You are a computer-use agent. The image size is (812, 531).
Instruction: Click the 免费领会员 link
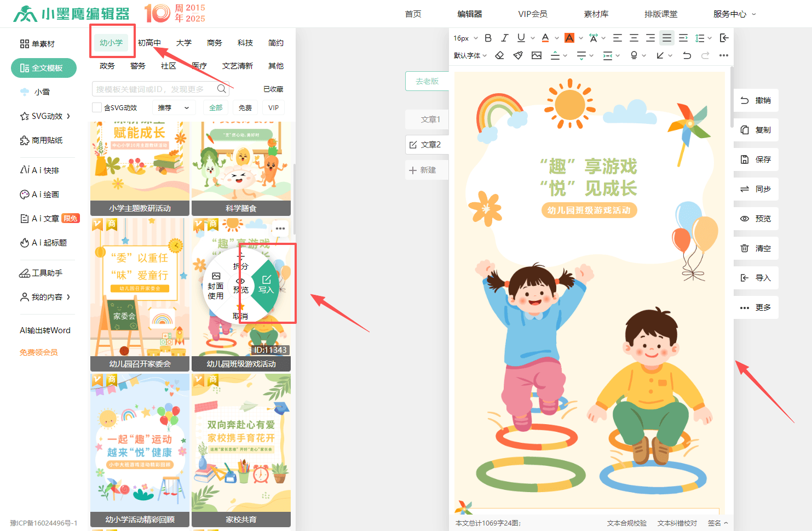[x=39, y=352]
